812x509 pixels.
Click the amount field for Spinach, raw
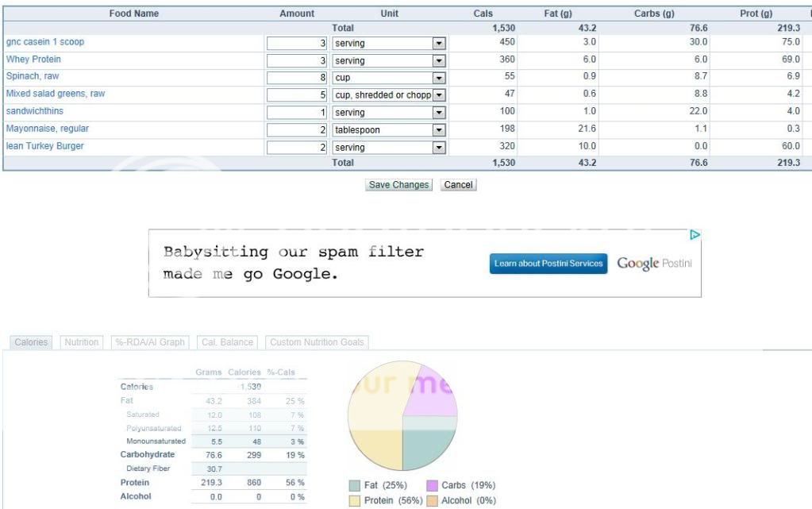(x=297, y=78)
